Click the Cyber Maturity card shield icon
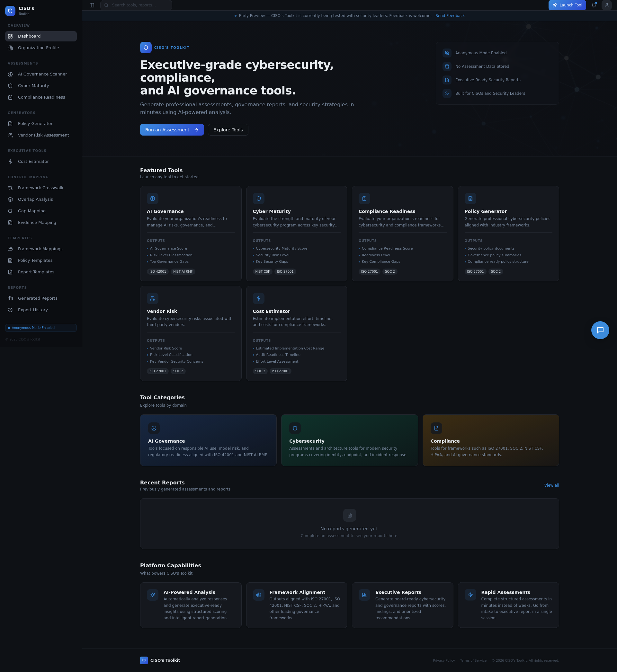This screenshot has width=617, height=672. pyautogui.click(x=258, y=199)
